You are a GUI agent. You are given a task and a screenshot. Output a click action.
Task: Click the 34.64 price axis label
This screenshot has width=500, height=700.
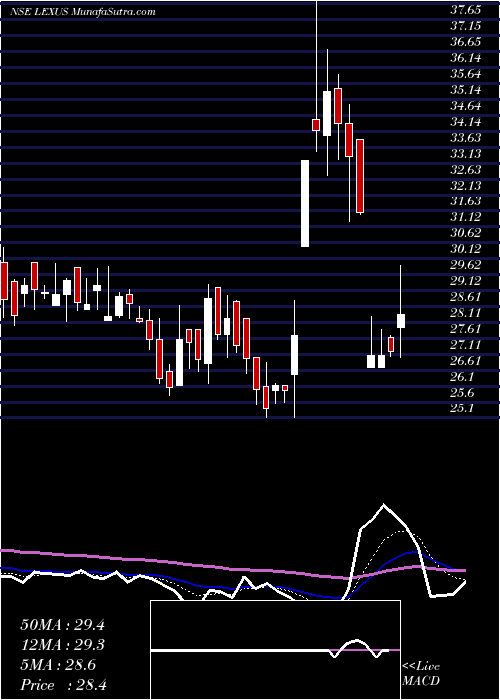pyautogui.click(x=465, y=106)
